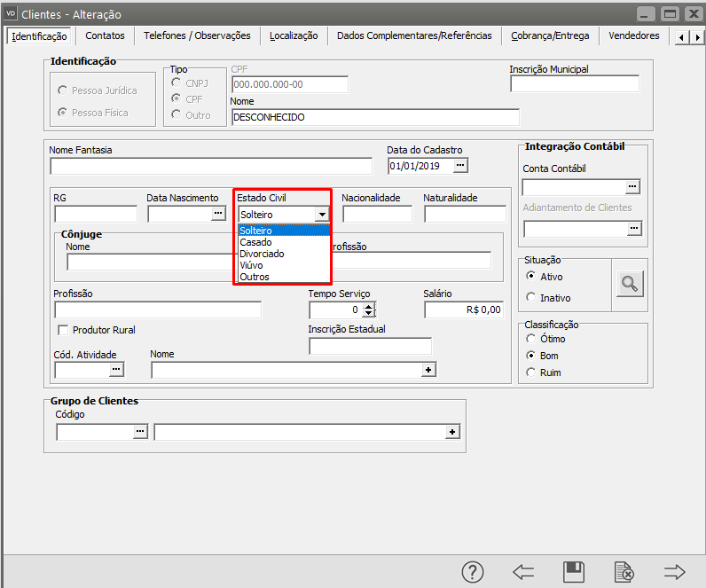
Task: Open the Conta Contábil lookup button
Action: coord(632,187)
